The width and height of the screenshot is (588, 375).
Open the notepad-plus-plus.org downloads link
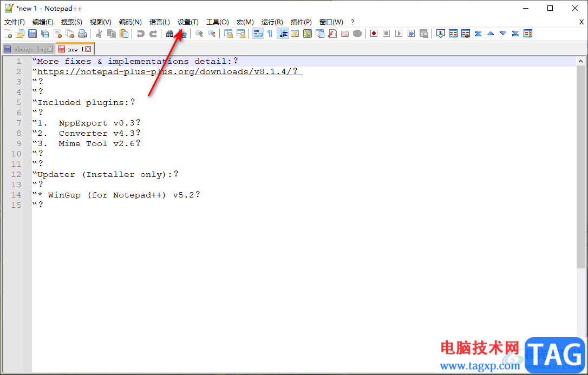click(x=169, y=71)
